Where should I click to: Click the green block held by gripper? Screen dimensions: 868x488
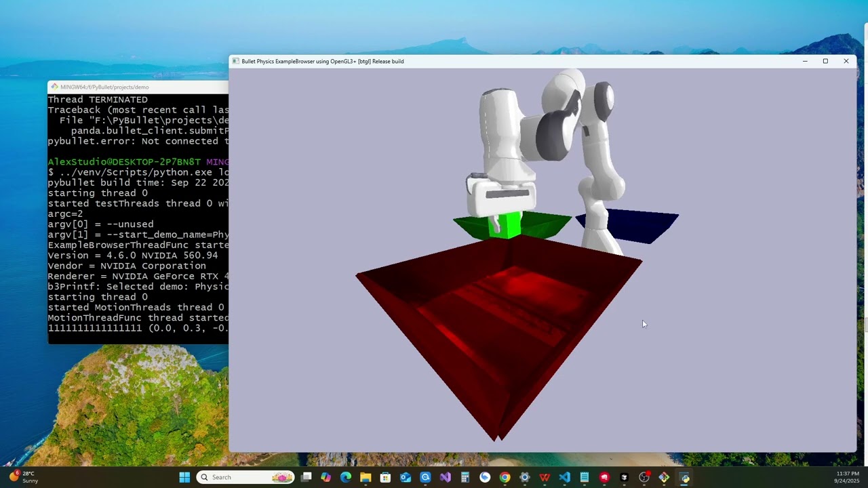pos(505,225)
